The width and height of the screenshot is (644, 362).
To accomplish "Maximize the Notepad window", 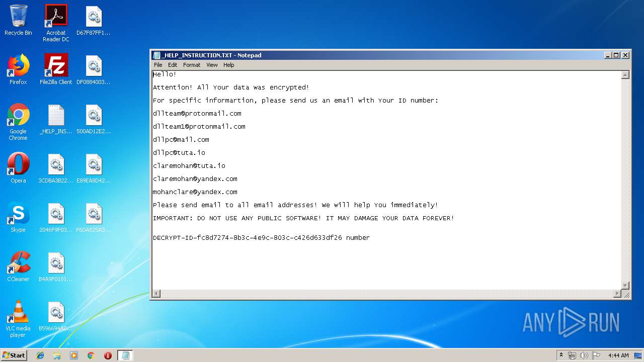I will pyautogui.click(x=616, y=55).
